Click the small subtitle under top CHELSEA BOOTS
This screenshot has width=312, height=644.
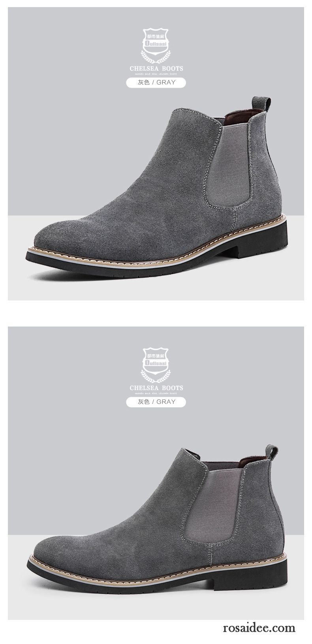click(x=156, y=73)
